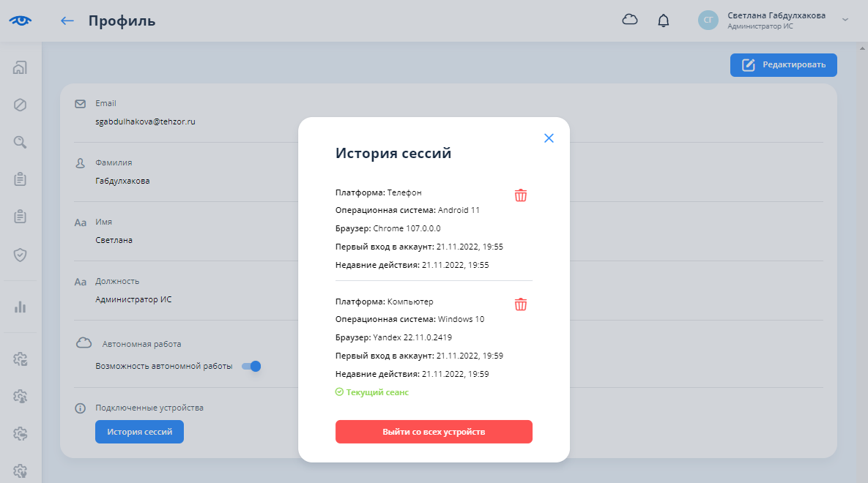Viewport: 868px width, 483px height.
Task: Click the eye logo in top-left corner
Action: (x=21, y=20)
